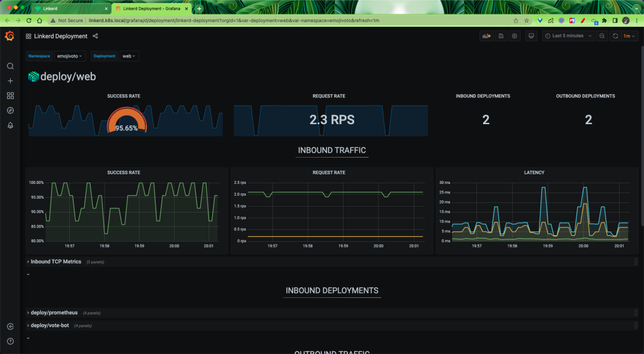Save the dashboard with the disk icon
This screenshot has width=644, height=354.
[501, 36]
